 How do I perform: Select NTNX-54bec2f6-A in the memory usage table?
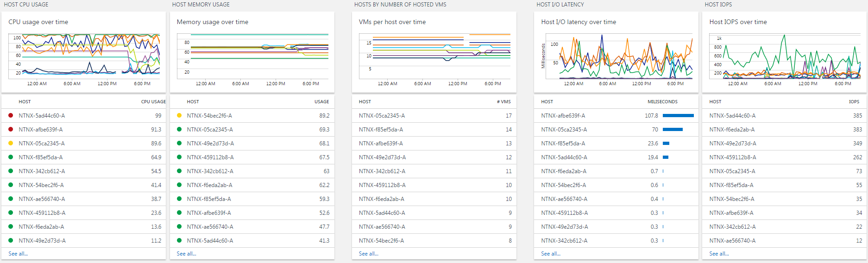pyautogui.click(x=209, y=116)
